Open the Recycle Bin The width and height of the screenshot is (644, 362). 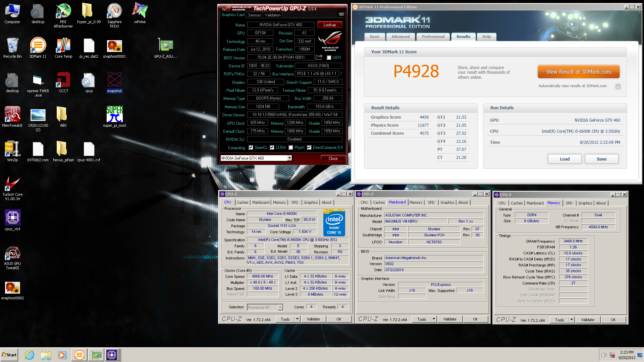(12, 48)
